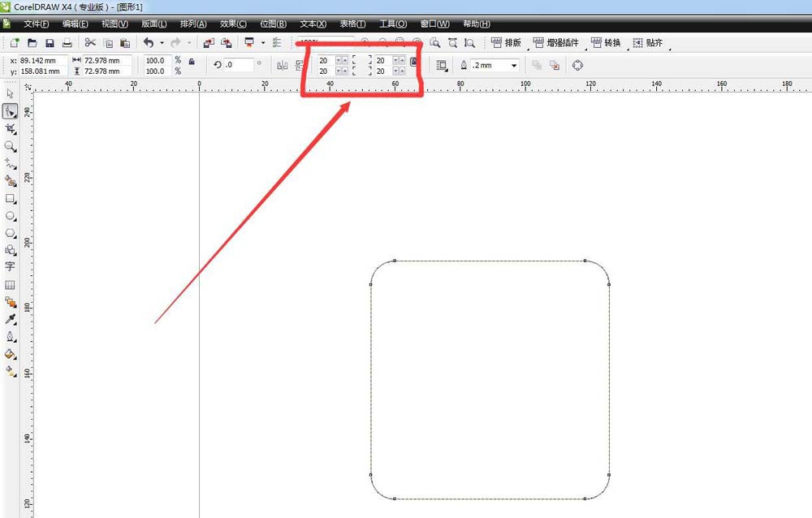Select the Text tool
The width and height of the screenshot is (812, 518).
point(10,266)
